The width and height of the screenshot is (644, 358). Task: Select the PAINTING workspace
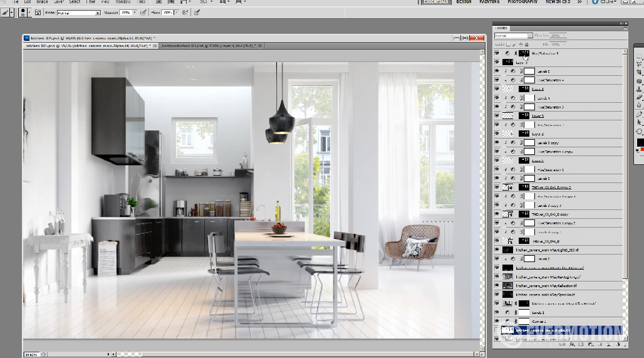point(489,2)
